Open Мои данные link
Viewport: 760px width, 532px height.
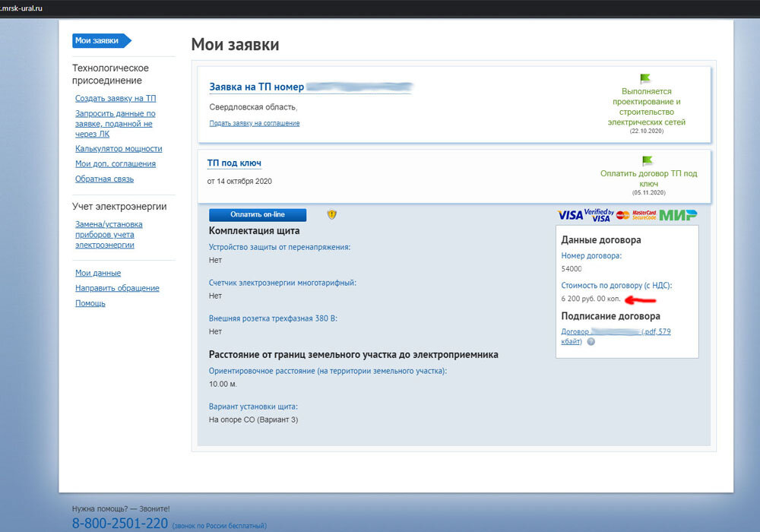pos(98,274)
